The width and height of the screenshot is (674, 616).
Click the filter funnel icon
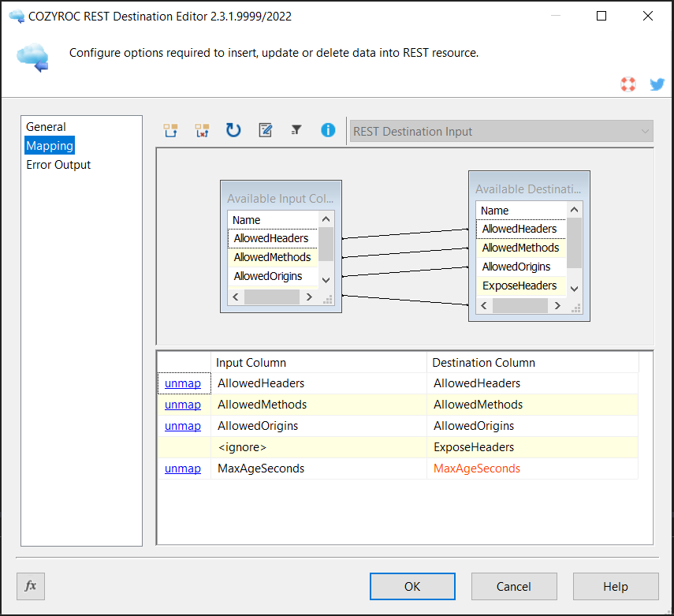click(296, 131)
